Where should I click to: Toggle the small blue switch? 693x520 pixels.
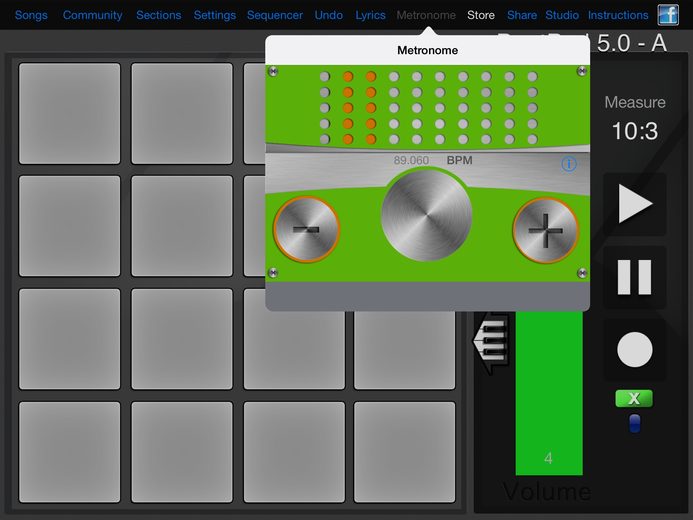pos(635,423)
